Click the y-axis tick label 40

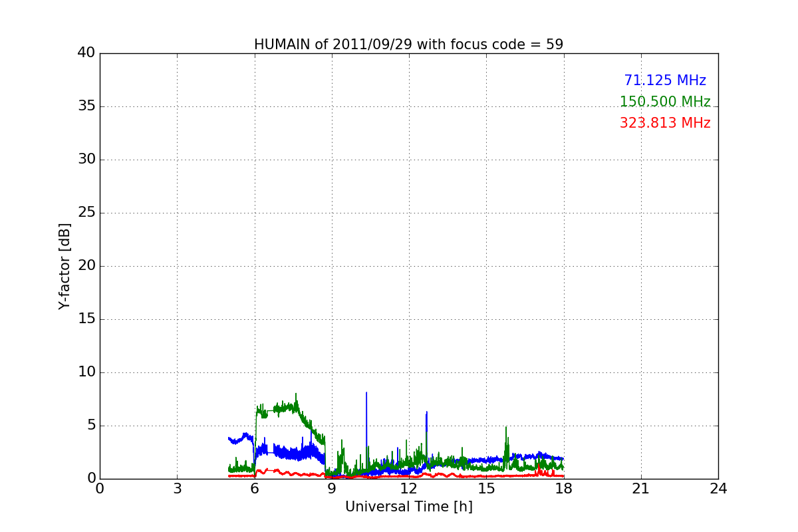click(x=86, y=53)
